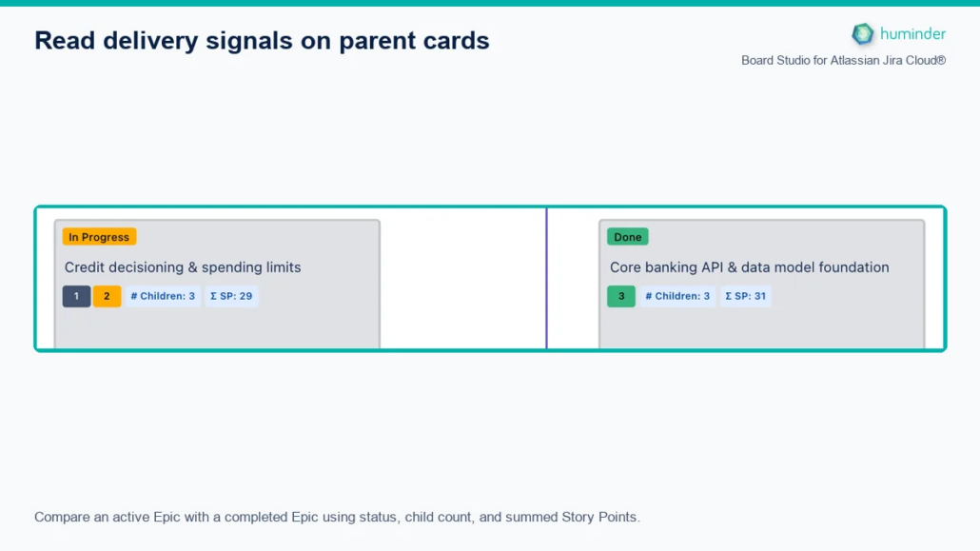Click empty gray area of Done card
Viewport: 980px width, 551px height.
pos(762,328)
